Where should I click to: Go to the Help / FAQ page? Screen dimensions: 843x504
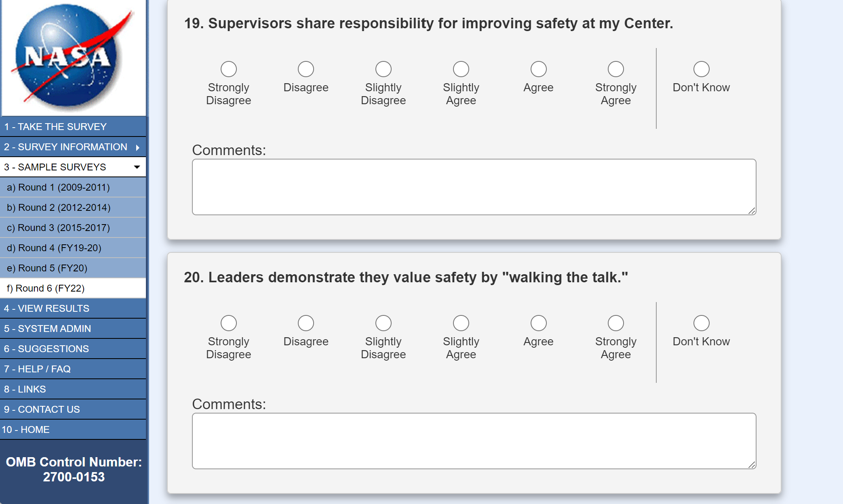click(x=37, y=369)
